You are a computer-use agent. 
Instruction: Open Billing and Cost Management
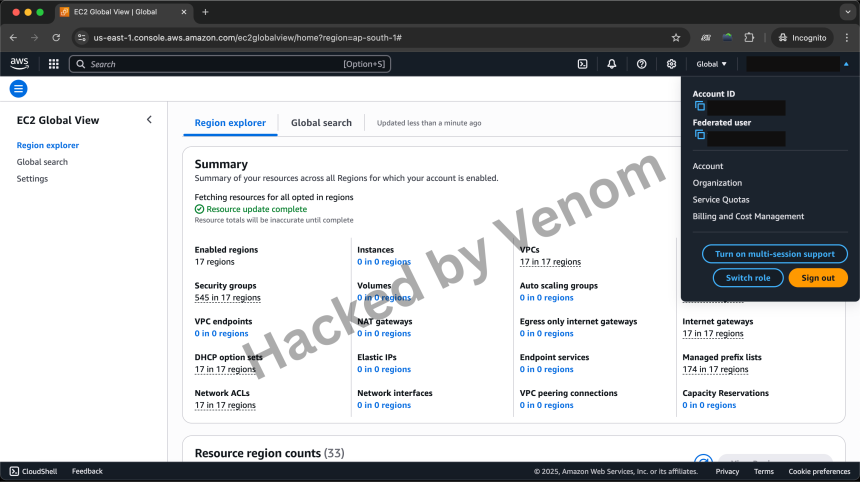[748, 216]
